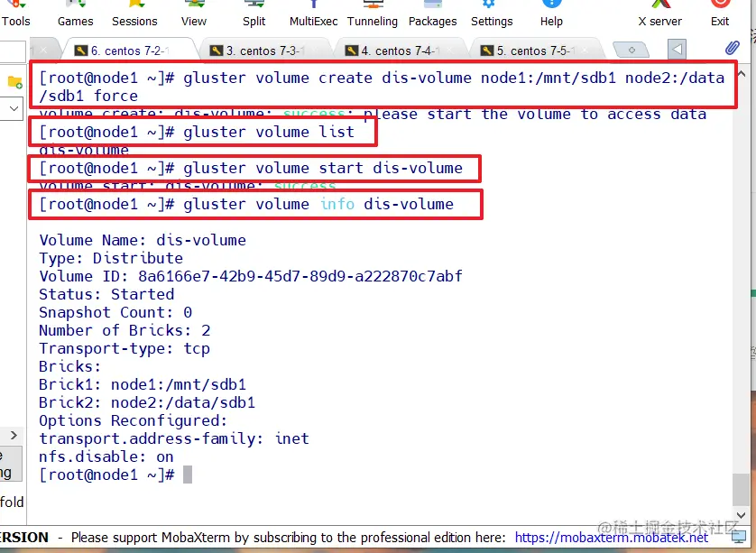Click the terminal cursor at last prompt
The height and width of the screenshot is (553, 756).
(x=188, y=475)
